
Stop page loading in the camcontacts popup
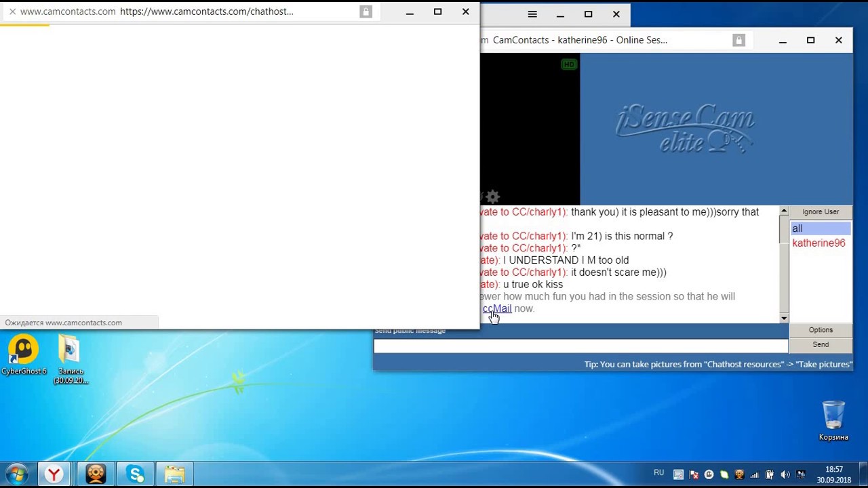click(x=12, y=12)
